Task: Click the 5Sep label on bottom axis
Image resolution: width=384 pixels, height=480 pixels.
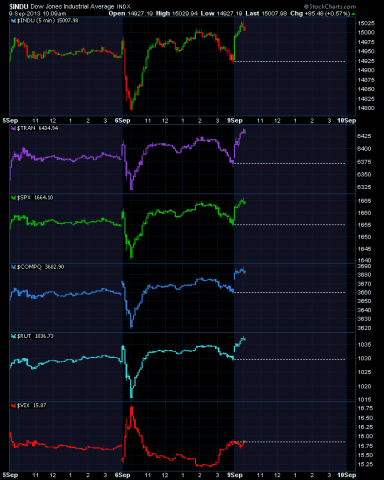Action: pyautogui.click(x=10, y=475)
